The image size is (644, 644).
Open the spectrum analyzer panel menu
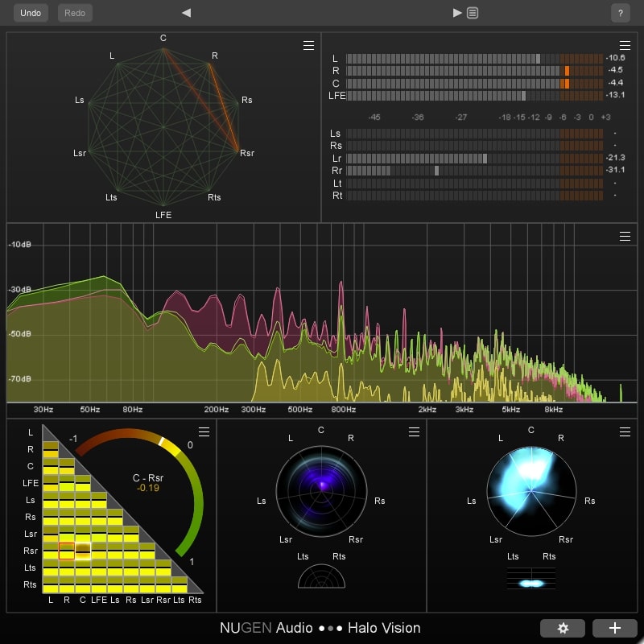pyautogui.click(x=625, y=236)
